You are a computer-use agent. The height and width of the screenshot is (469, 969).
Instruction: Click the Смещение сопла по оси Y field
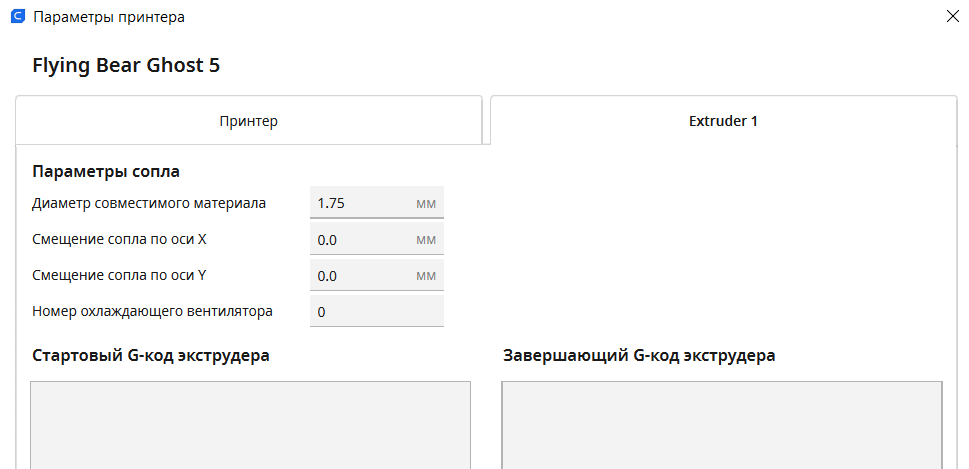[x=376, y=276]
